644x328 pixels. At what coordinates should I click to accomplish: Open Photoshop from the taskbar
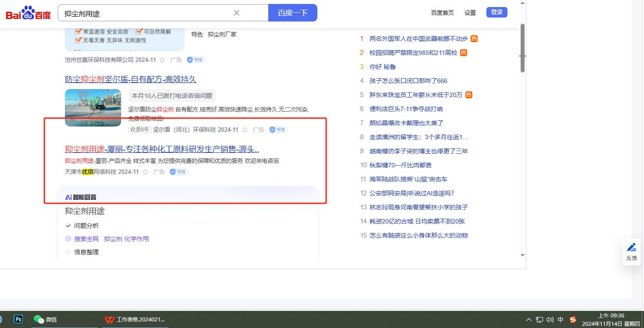[x=18, y=319]
